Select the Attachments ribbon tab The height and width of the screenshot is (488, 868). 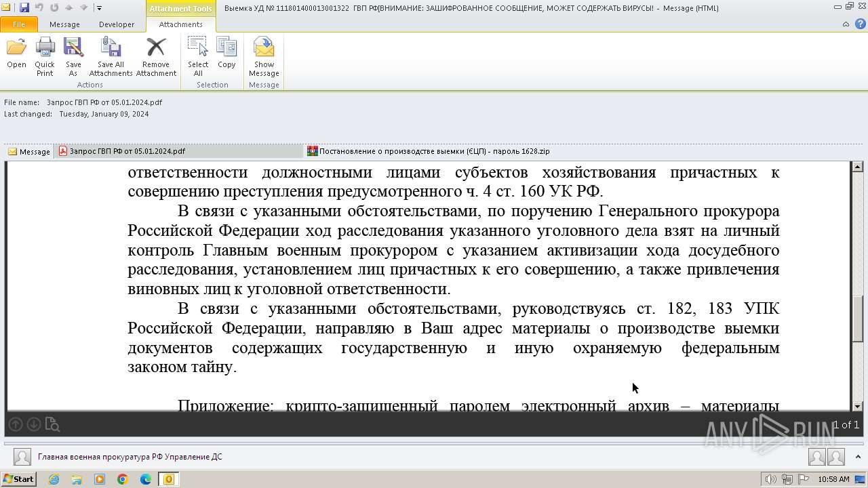pos(180,24)
